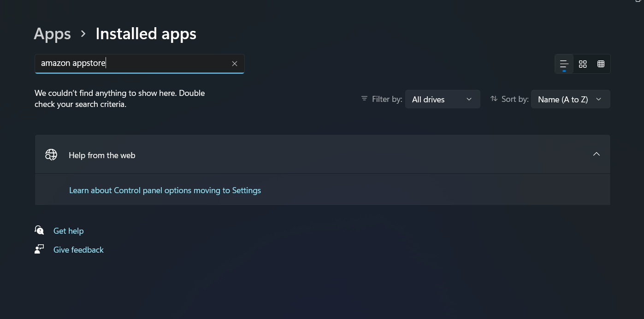
Task: Click the Help from the web globe icon
Action: (x=51, y=155)
